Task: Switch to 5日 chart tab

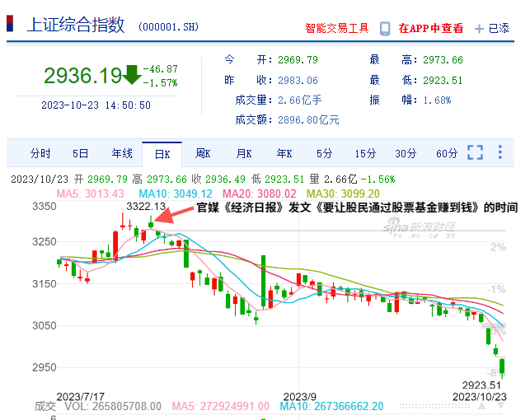Action: coord(81,154)
